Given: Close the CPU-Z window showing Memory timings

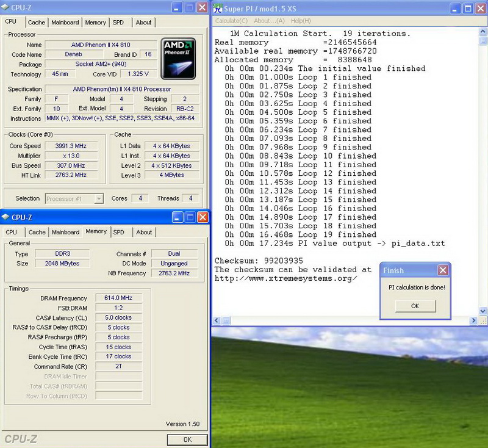Looking at the screenshot, I should [x=203, y=217].
